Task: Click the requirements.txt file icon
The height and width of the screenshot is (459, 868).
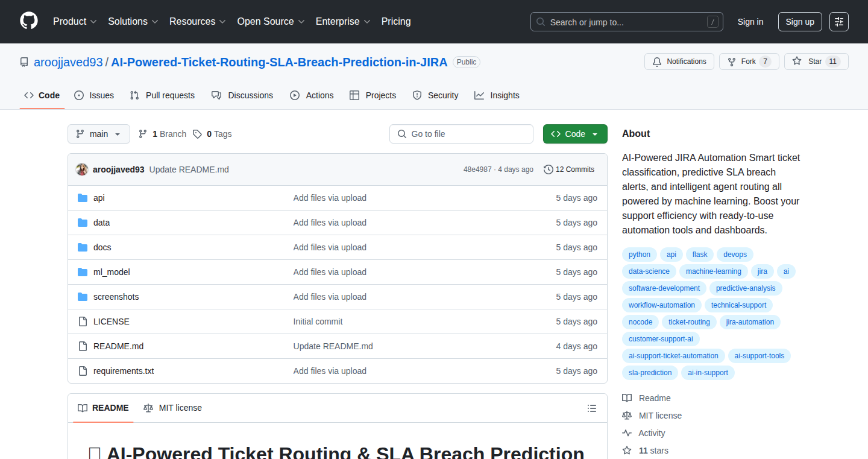Action: click(x=83, y=371)
